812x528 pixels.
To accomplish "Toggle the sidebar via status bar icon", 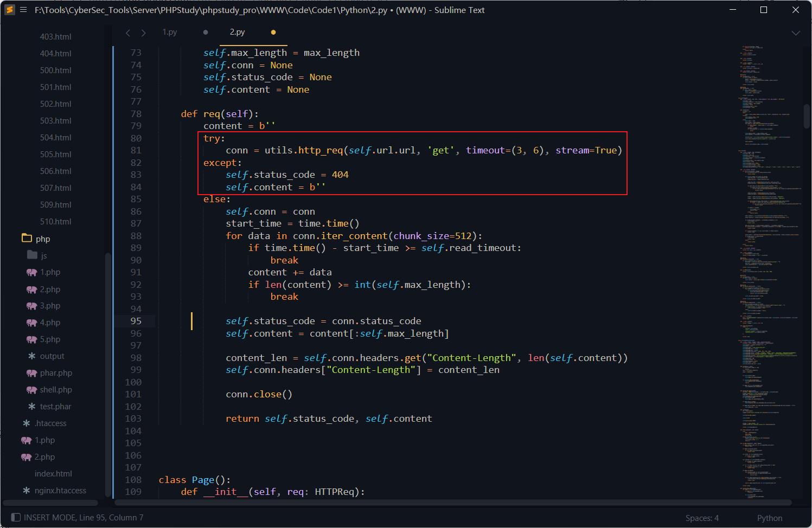I will point(16,518).
